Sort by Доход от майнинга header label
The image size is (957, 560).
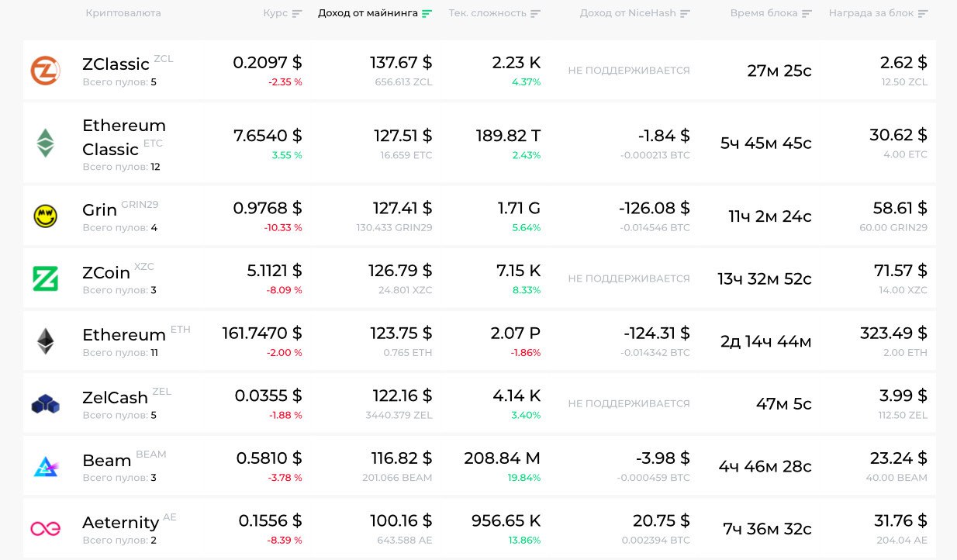[x=368, y=13]
